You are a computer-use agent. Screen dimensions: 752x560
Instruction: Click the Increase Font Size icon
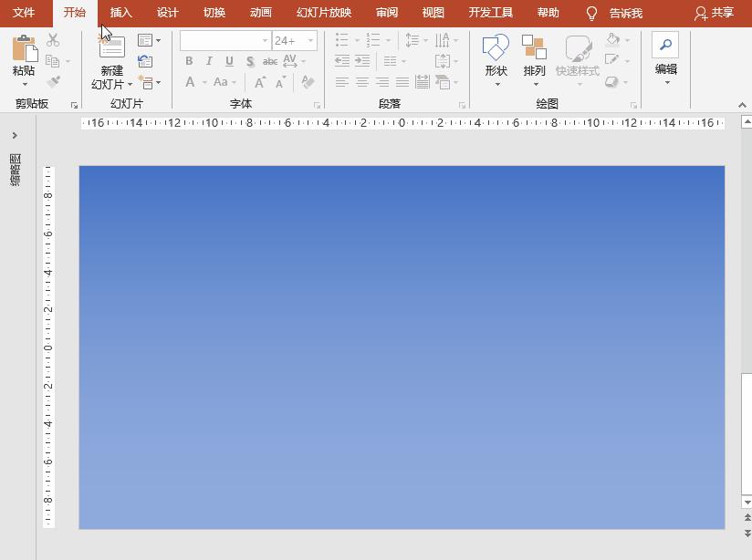coord(261,80)
